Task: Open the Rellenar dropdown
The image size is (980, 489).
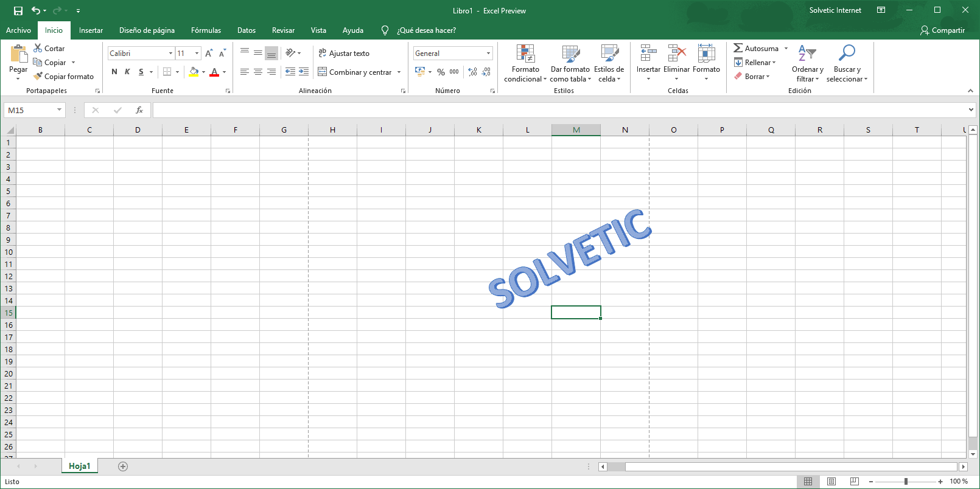Action: pos(755,63)
